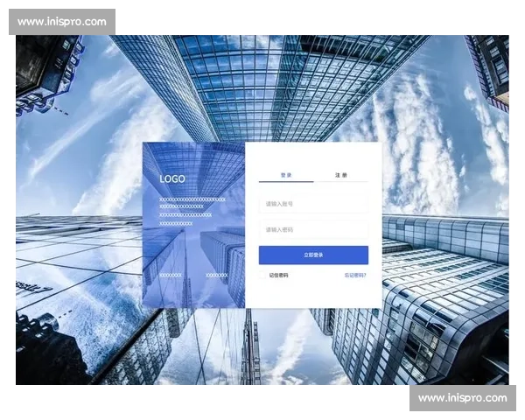Open the 忘记密码? forgot password link

click(355, 275)
